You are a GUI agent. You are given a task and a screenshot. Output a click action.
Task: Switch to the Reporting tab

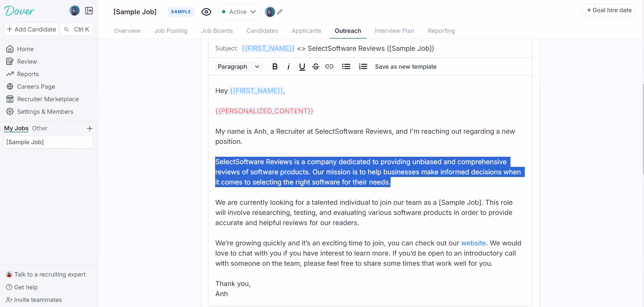pyautogui.click(x=441, y=31)
